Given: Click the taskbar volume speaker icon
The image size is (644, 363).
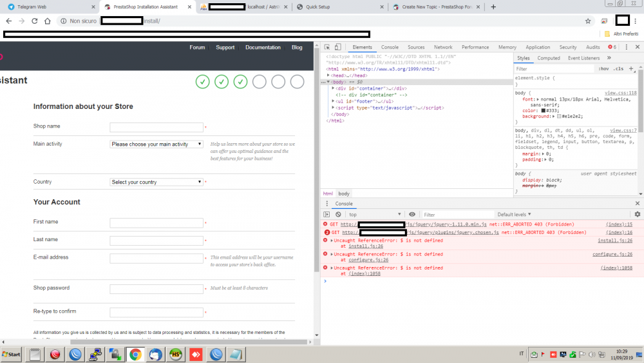Looking at the screenshot, I should (592, 355).
